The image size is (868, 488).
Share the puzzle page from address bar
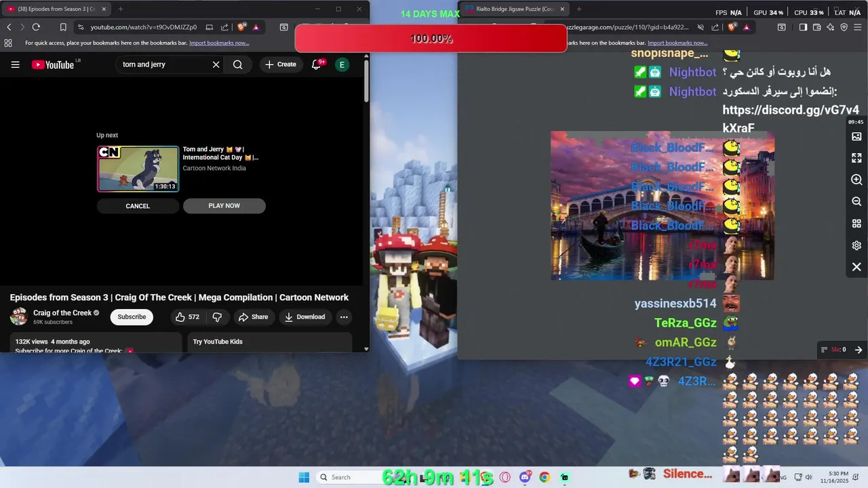(x=716, y=27)
